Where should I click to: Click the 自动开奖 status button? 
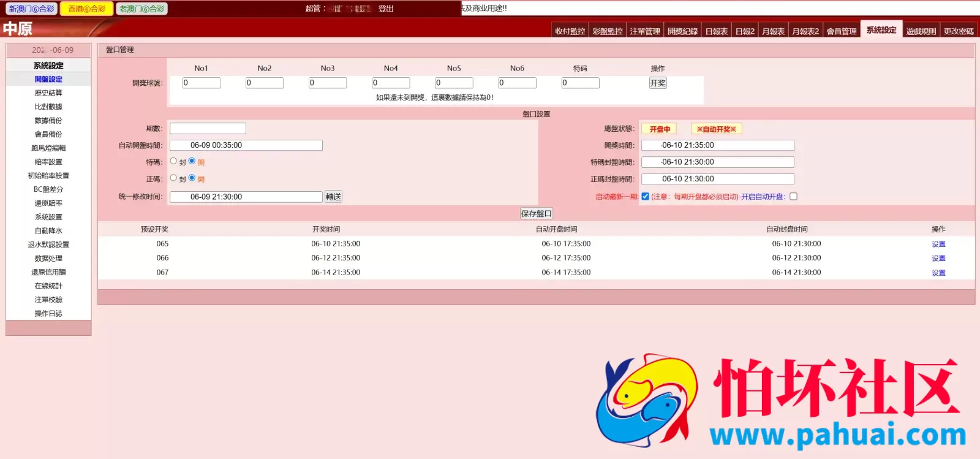click(x=717, y=129)
